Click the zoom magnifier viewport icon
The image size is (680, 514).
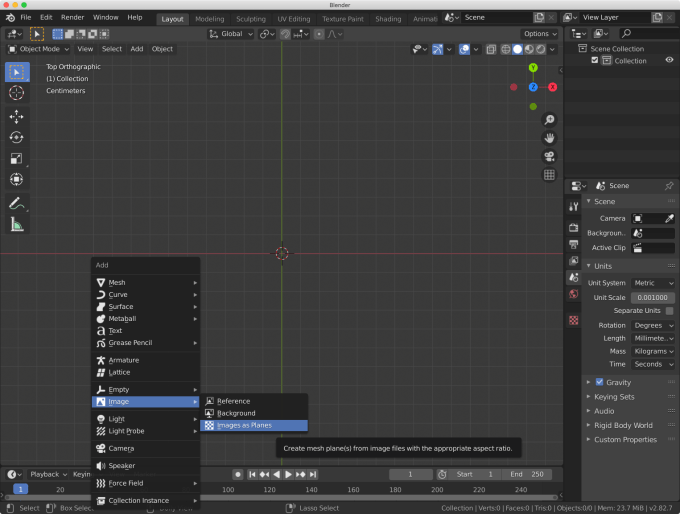pyautogui.click(x=549, y=120)
